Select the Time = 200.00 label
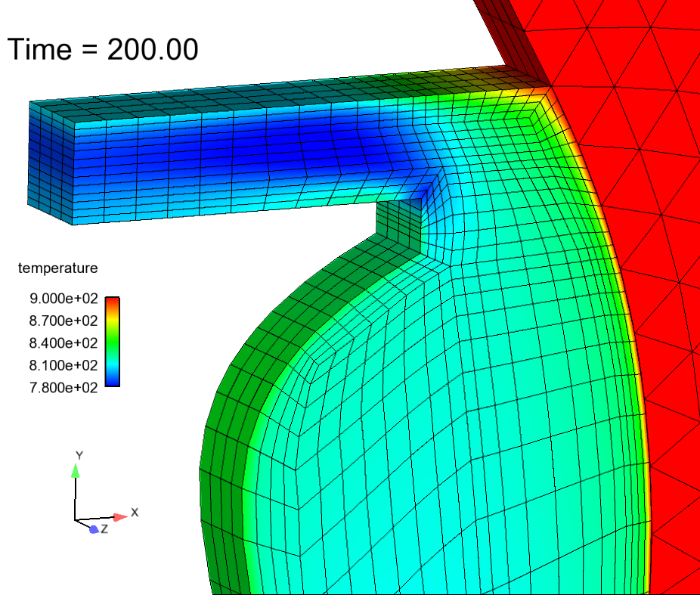The height and width of the screenshot is (595, 700). coord(103,49)
